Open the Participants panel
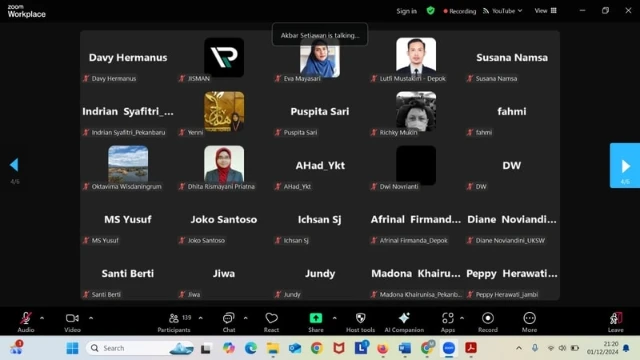The height and width of the screenshot is (360, 640). pyautogui.click(x=174, y=322)
